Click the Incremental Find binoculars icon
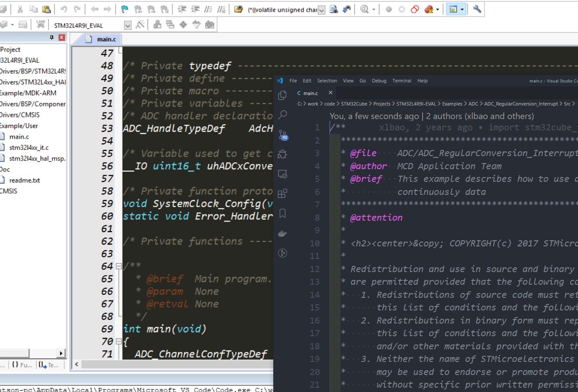Image resolution: width=578 pixels, height=392 pixels. pyautogui.click(x=347, y=9)
